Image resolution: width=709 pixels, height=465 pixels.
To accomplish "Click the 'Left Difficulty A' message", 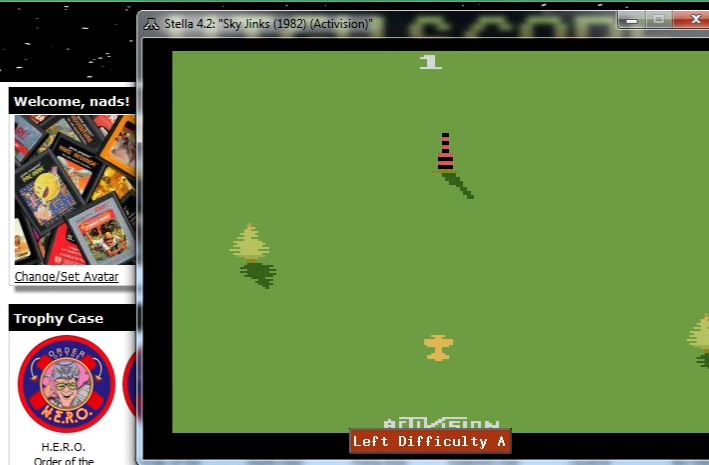I will coord(430,441).
